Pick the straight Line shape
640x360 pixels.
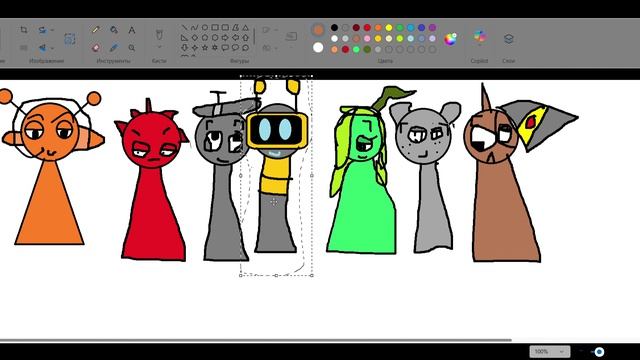[x=184, y=28]
